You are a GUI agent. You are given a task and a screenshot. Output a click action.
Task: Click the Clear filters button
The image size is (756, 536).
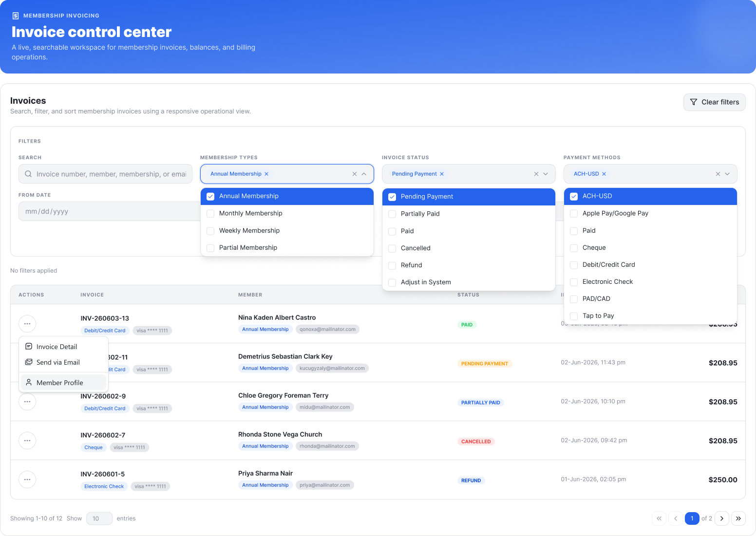coord(715,102)
